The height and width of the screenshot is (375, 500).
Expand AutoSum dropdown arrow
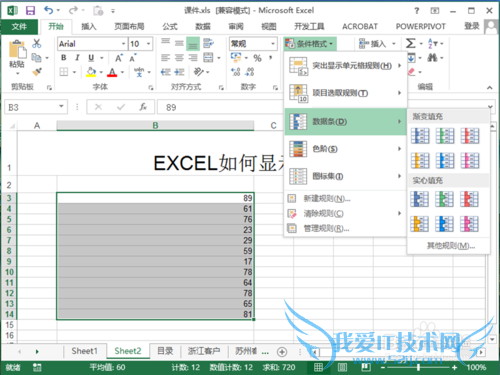421,44
